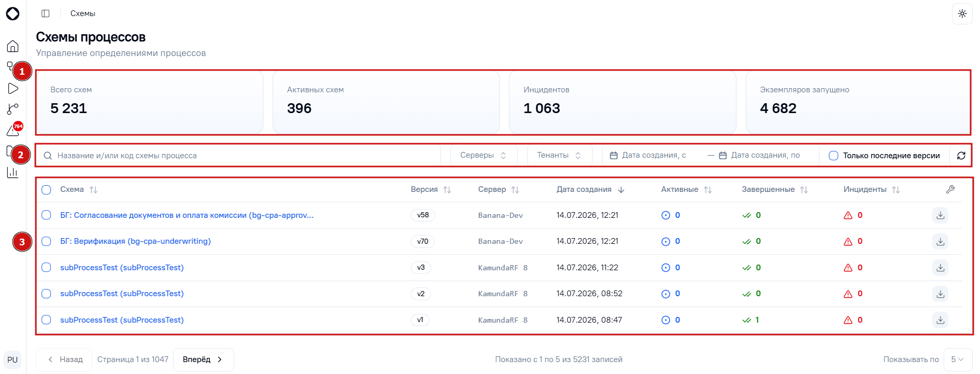The width and height of the screenshot is (980, 374).
Task: Check the select-all checkbox in table header
Action: (x=46, y=190)
